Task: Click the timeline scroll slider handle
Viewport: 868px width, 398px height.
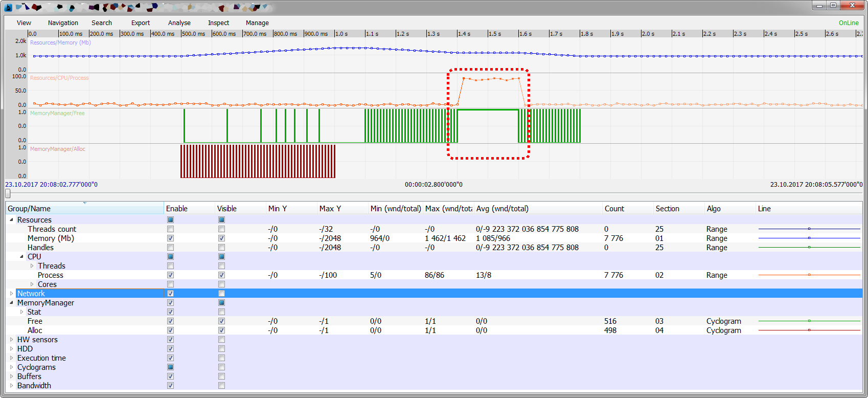Action: point(8,193)
